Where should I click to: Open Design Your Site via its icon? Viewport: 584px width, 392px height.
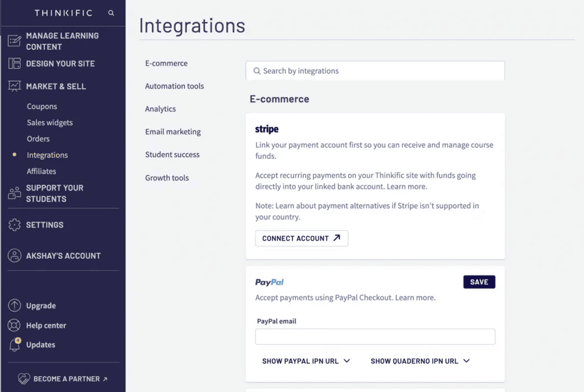13,63
